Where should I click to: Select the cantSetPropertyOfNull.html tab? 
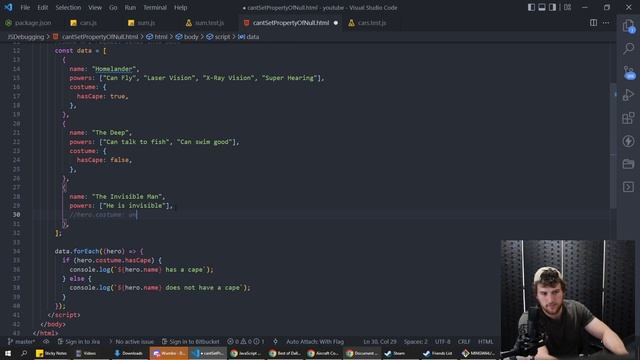(x=291, y=23)
